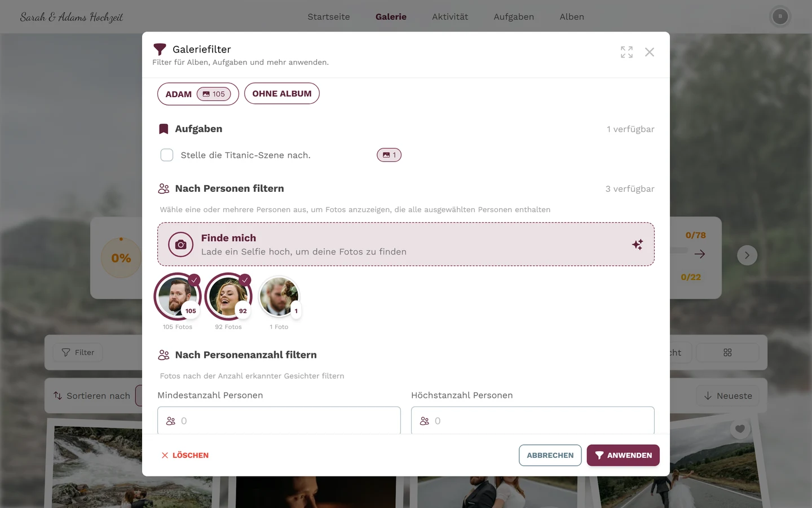This screenshot has height=508, width=812.
Task: Click the photo count badge for Titanic-Szene task
Action: tap(389, 155)
